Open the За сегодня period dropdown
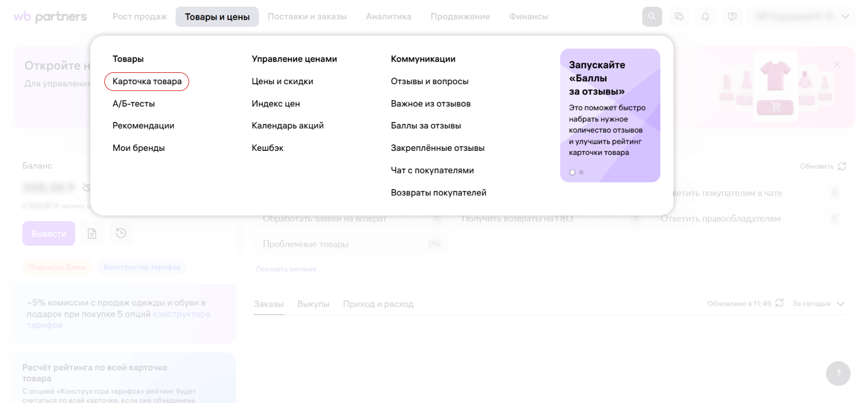The width and height of the screenshot is (868, 403). (819, 304)
